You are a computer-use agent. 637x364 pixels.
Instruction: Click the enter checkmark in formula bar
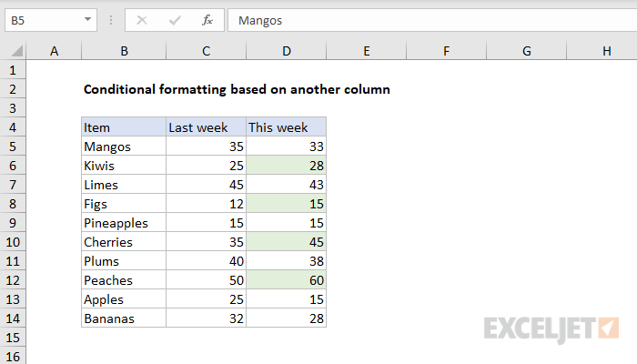click(x=176, y=19)
